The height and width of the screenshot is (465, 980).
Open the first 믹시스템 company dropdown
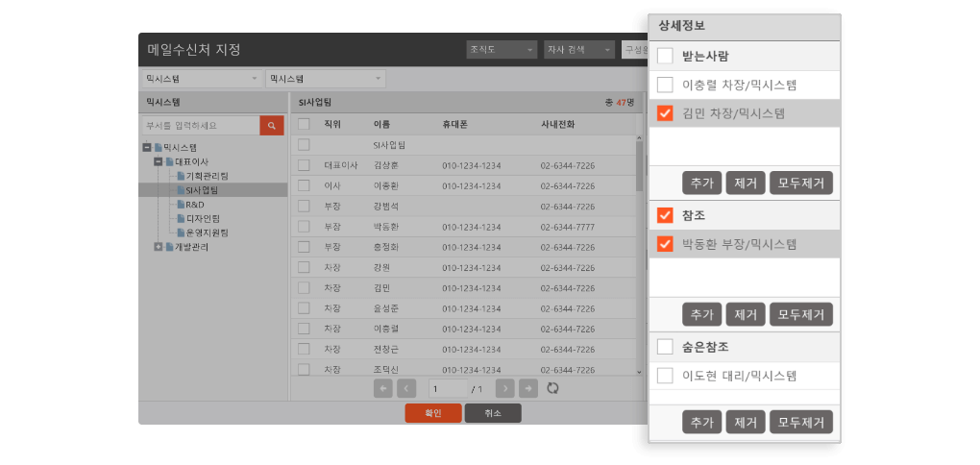(201, 79)
